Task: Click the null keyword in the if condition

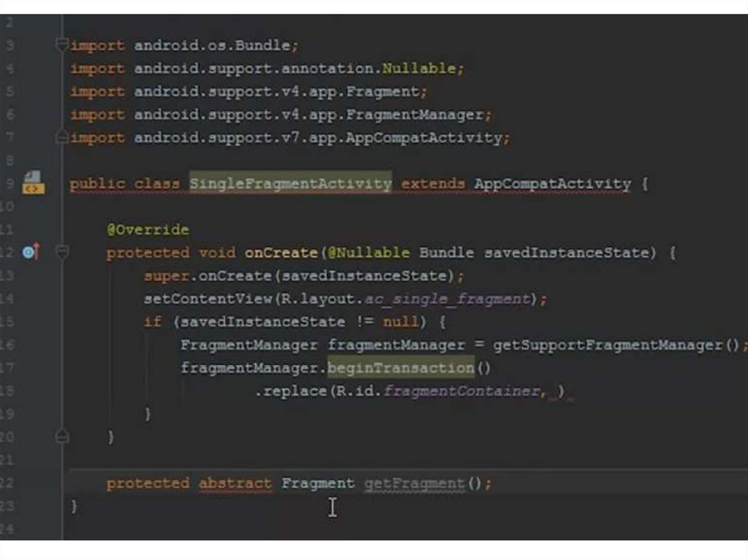Action: pos(401,321)
